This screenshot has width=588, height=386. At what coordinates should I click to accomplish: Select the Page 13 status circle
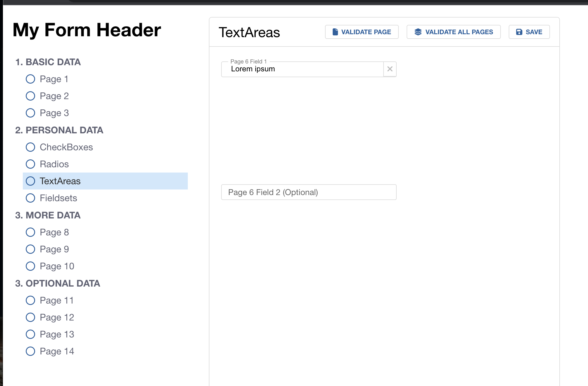click(x=30, y=334)
